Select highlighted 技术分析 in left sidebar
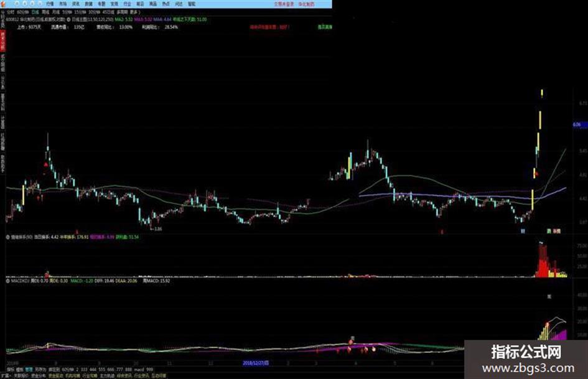Screen dimensions: 588x379 (2, 41)
